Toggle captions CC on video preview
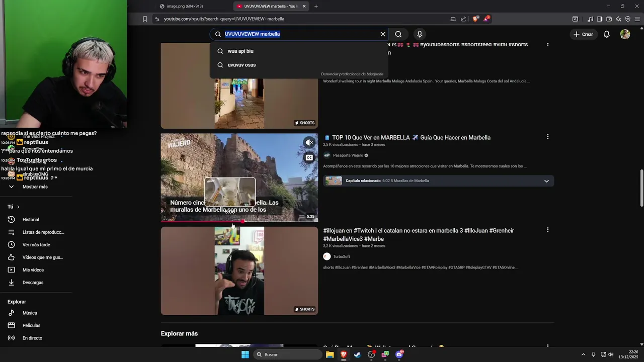Image resolution: width=644 pixels, height=362 pixels. click(309, 158)
